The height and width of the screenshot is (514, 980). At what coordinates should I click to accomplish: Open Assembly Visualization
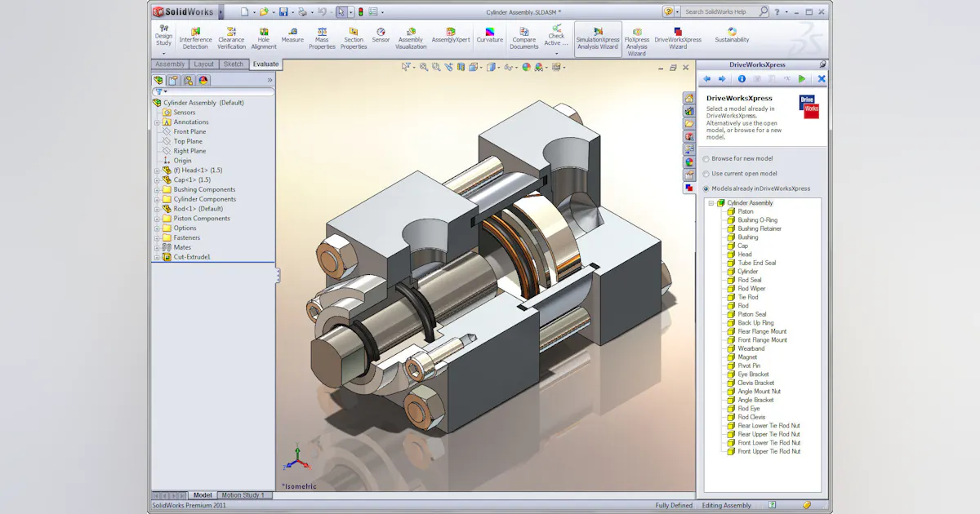[411, 38]
